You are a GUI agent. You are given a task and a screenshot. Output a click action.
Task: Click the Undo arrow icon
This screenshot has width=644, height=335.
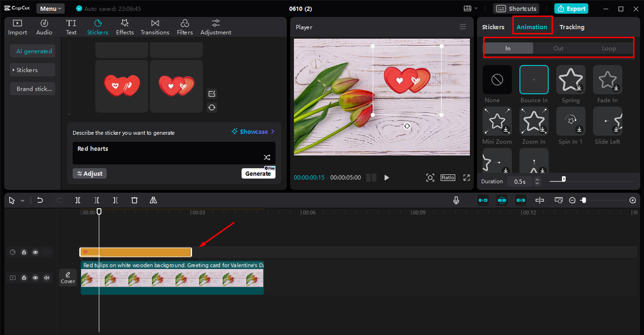tap(40, 200)
